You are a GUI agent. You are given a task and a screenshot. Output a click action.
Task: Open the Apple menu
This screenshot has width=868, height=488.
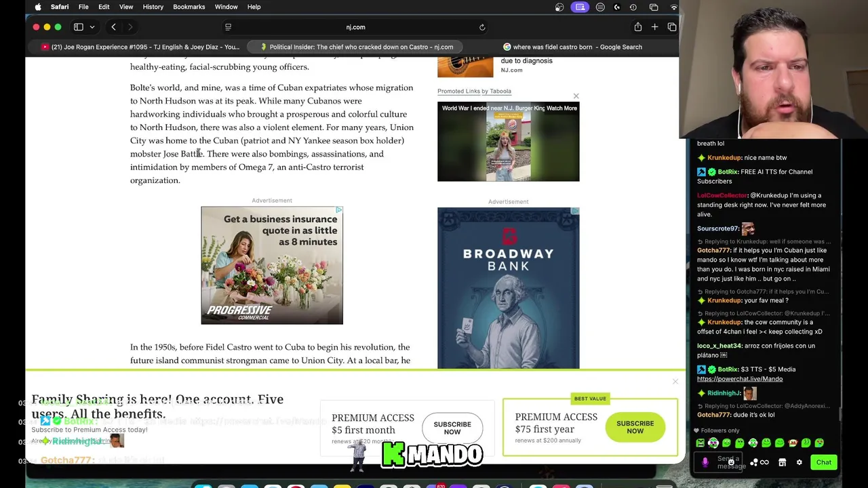(x=38, y=7)
